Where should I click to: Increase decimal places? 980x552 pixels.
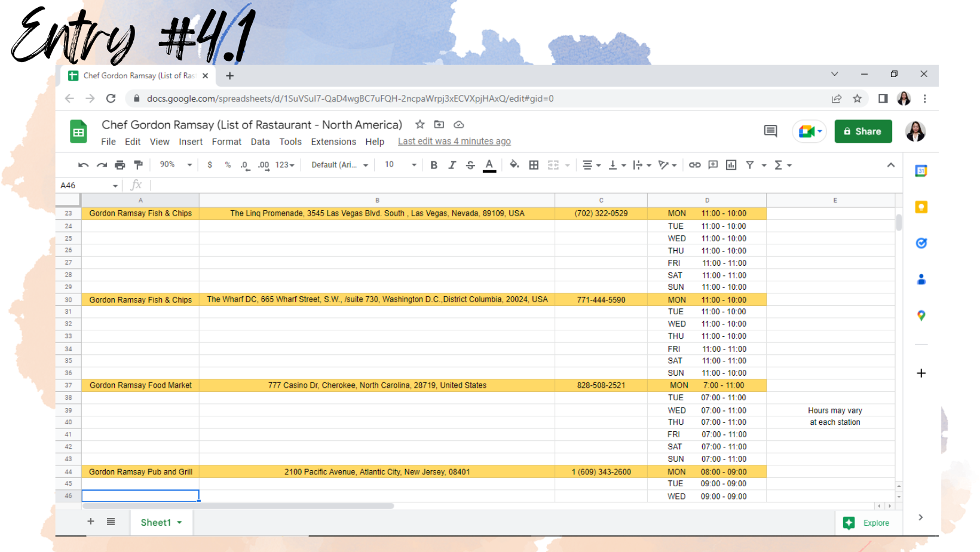(x=264, y=165)
